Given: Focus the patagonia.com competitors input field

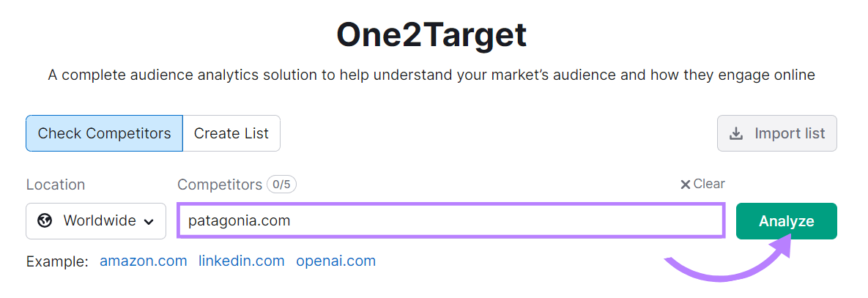Looking at the screenshot, I should pyautogui.click(x=450, y=220).
